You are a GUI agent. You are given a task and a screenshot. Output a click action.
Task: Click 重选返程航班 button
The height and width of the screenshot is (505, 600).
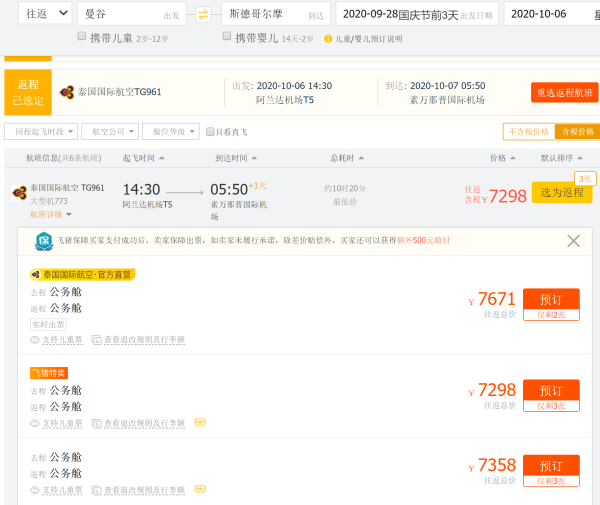click(564, 93)
